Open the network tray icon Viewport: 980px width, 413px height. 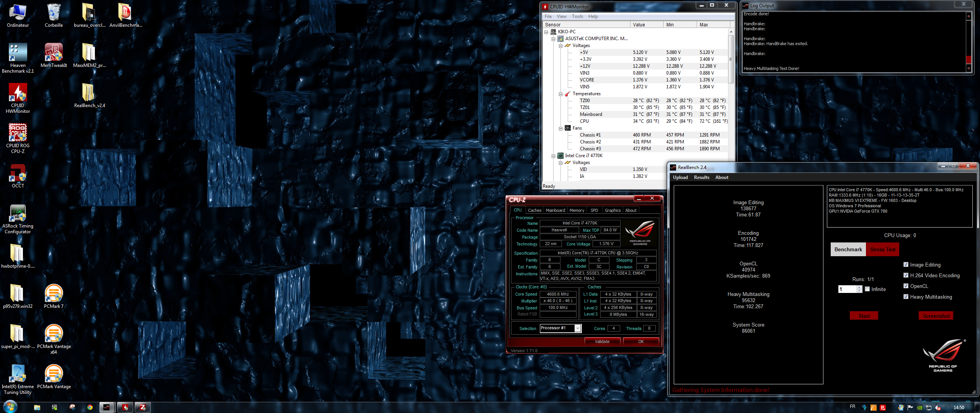pyautogui.click(x=929, y=408)
